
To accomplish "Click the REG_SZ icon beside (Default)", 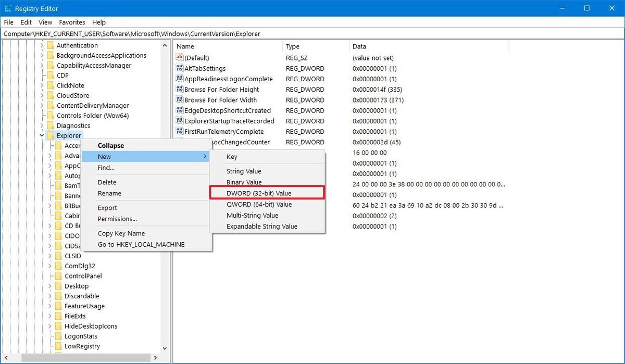I will click(x=179, y=58).
